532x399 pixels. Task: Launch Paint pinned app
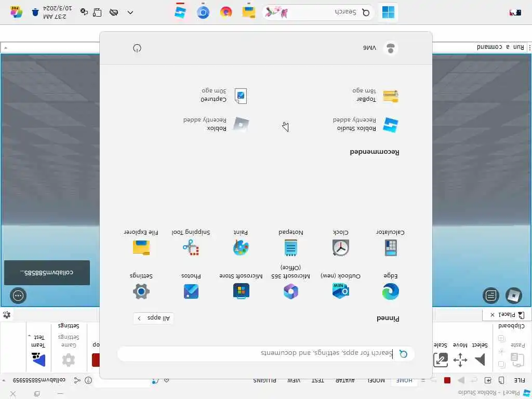tap(241, 243)
